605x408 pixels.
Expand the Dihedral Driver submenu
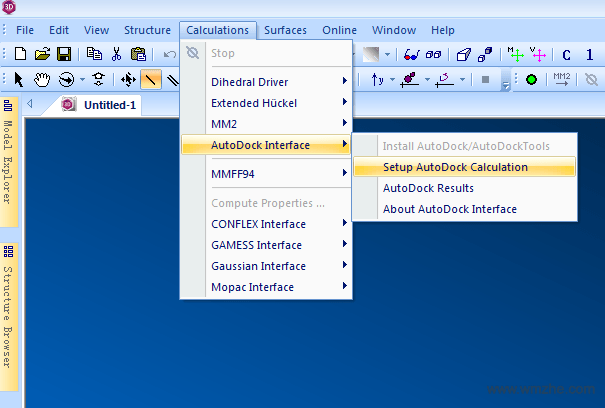[266, 81]
